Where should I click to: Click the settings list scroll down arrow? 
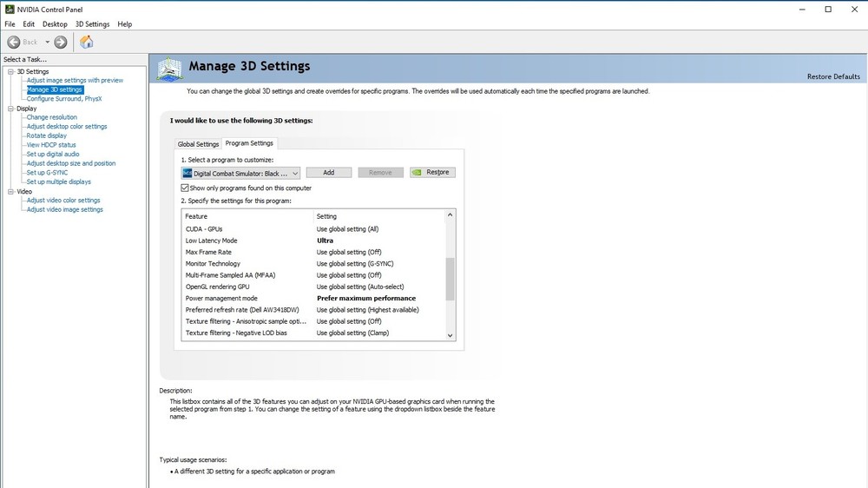450,335
